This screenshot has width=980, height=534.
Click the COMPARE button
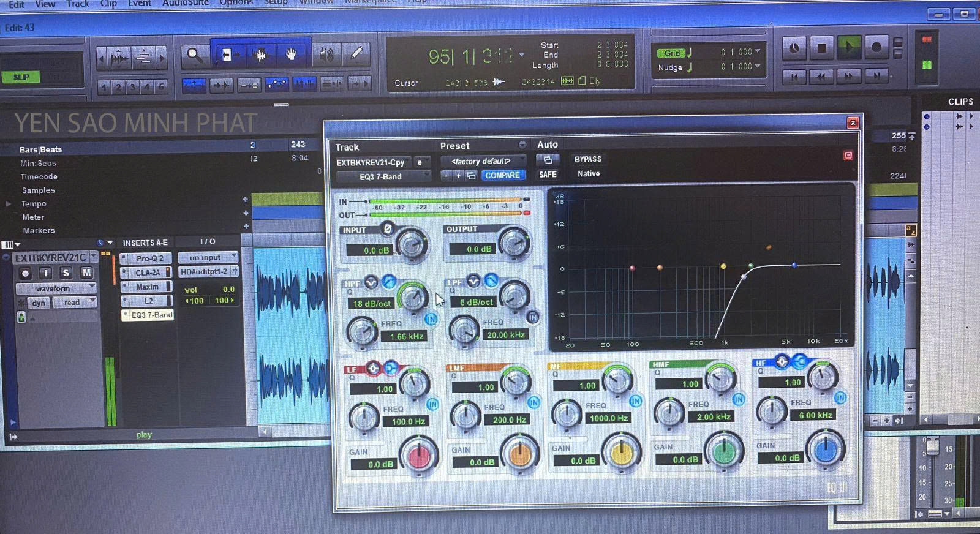(x=502, y=175)
